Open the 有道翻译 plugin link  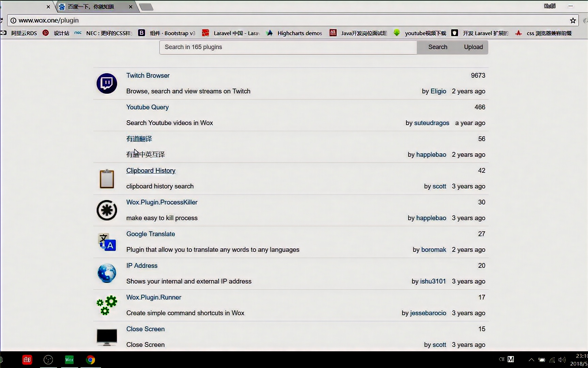pyautogui.click(x=139, y=139)
